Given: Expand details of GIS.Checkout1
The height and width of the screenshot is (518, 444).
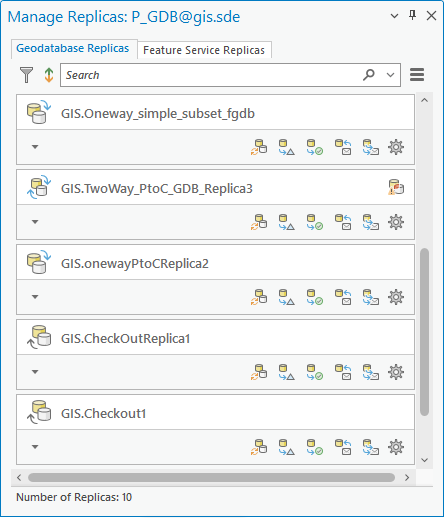Looking at the screenshot, I should (35, 447).
